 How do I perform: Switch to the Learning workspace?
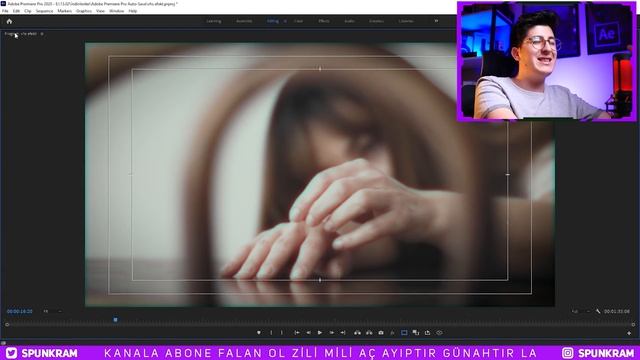[213, 21]
